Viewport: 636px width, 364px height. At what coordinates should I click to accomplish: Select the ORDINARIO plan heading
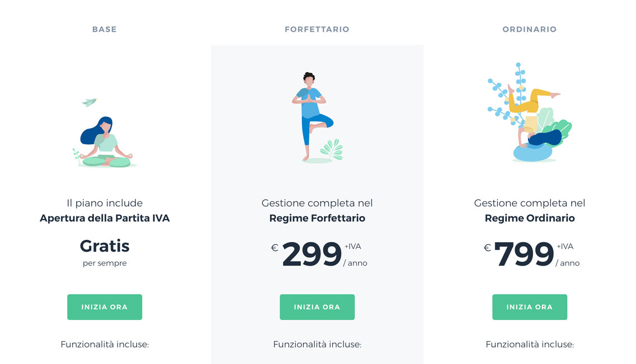[530, 29]
